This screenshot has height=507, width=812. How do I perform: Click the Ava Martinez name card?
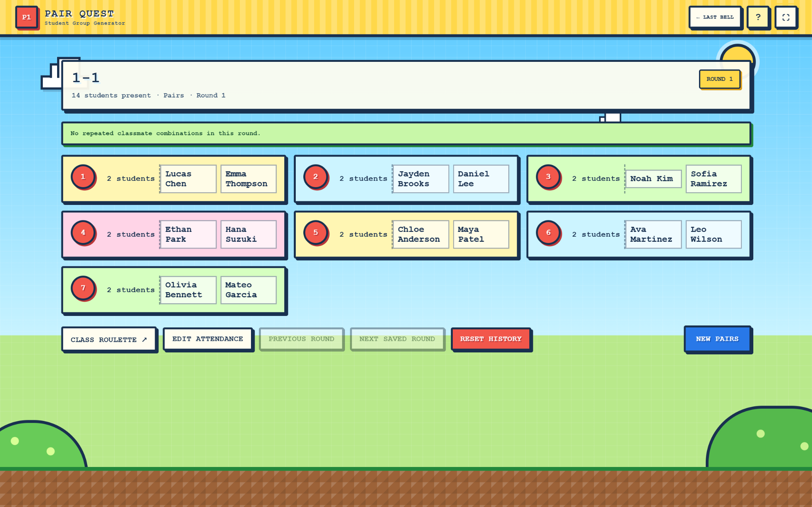[653, 234]
